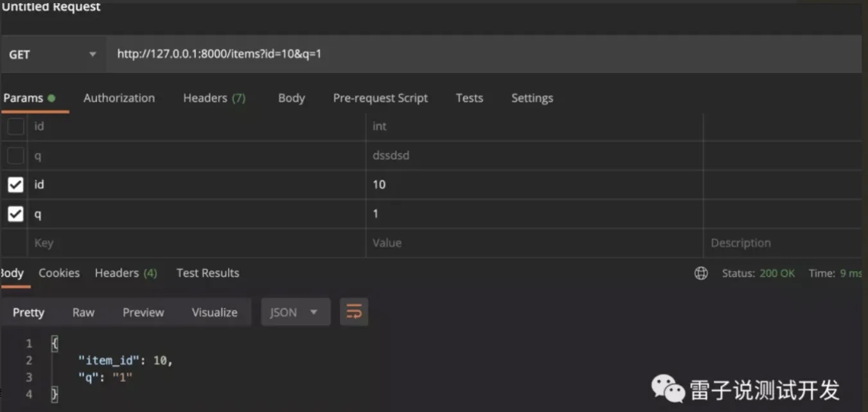Enable the unchecked q dssdsd parameter
The image size is (868, 412).
15,156
